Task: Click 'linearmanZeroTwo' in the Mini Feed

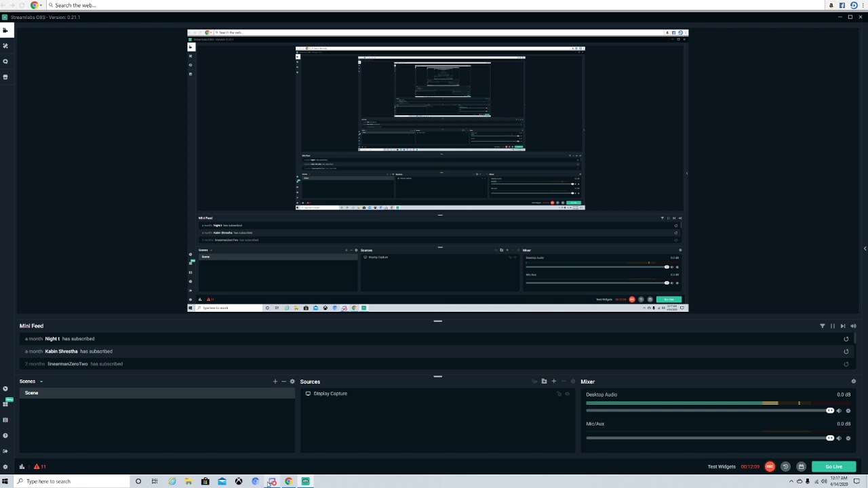Action: pyautogui.click(x=68, y=364)
